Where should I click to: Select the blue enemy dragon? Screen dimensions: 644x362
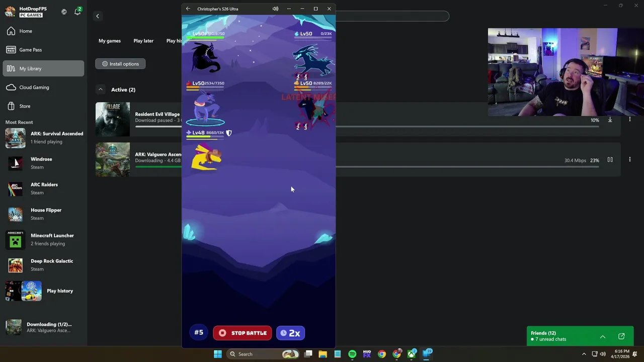point(313,60)
